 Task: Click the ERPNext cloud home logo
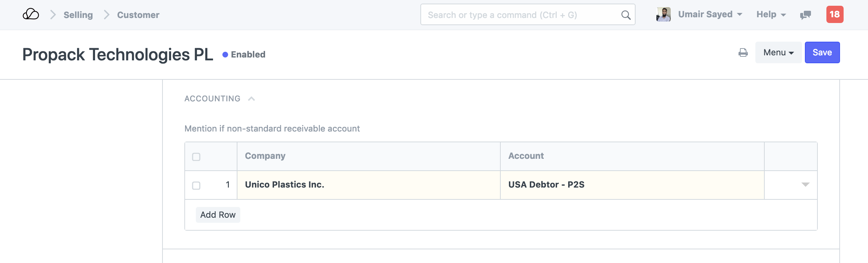[x=31, y=15]
